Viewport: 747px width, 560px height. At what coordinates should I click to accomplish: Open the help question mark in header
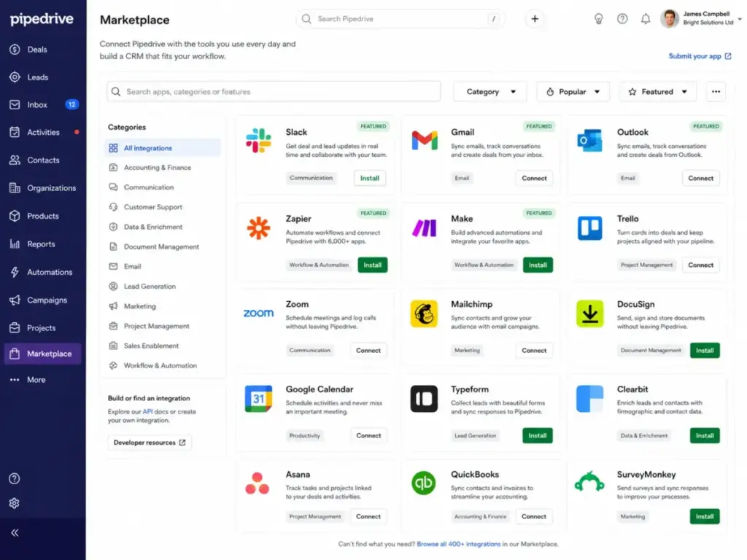pos(622,18)
